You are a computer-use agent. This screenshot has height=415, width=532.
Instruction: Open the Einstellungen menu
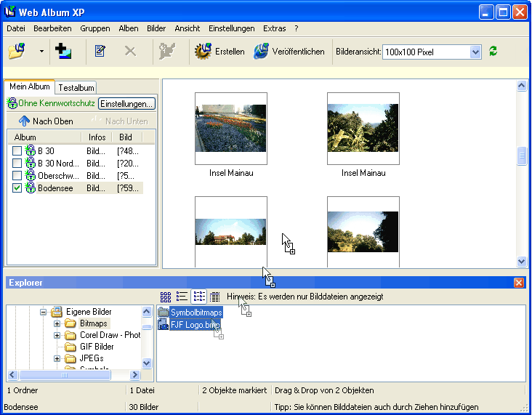(x=231, y=28)
